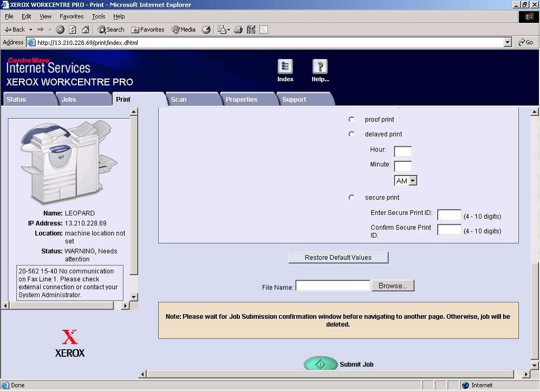Screen dimensions: 540x392
Task: Open the View menu
Action: coord(45,16)
